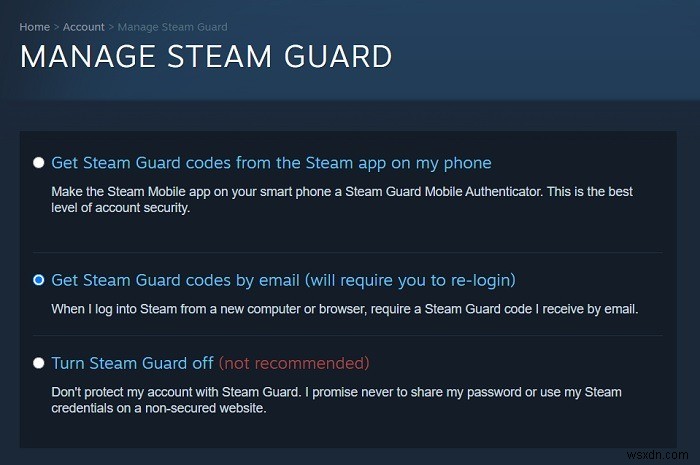Select the radio button to turn Steam Guard off

pos(39,363)
